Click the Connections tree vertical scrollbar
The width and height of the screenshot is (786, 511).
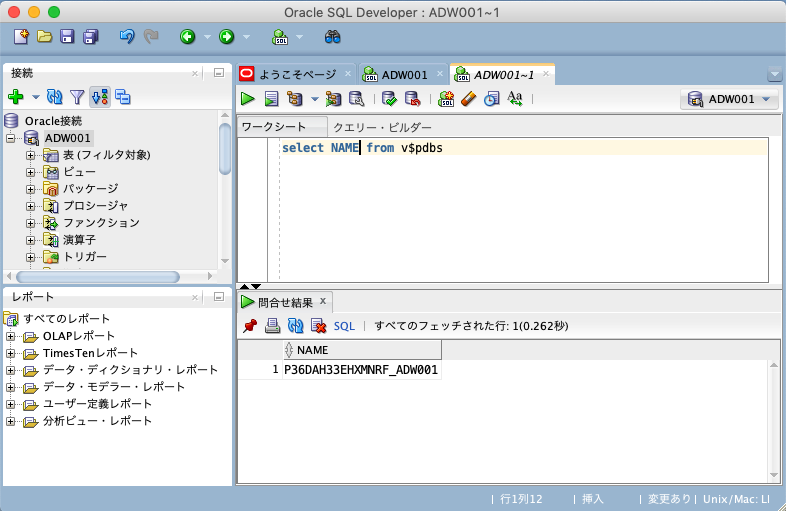pos(225,150)
